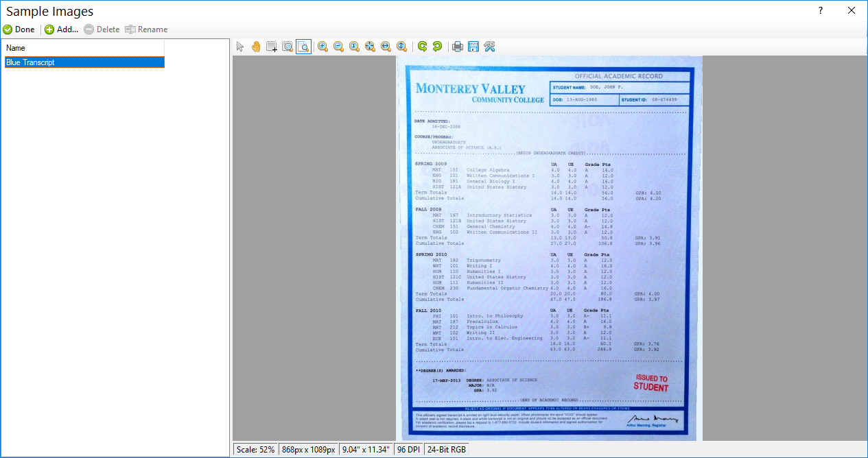Screen dimensions: 868x458
Task: Save the image with disk icon
Action: coord(473,47)
